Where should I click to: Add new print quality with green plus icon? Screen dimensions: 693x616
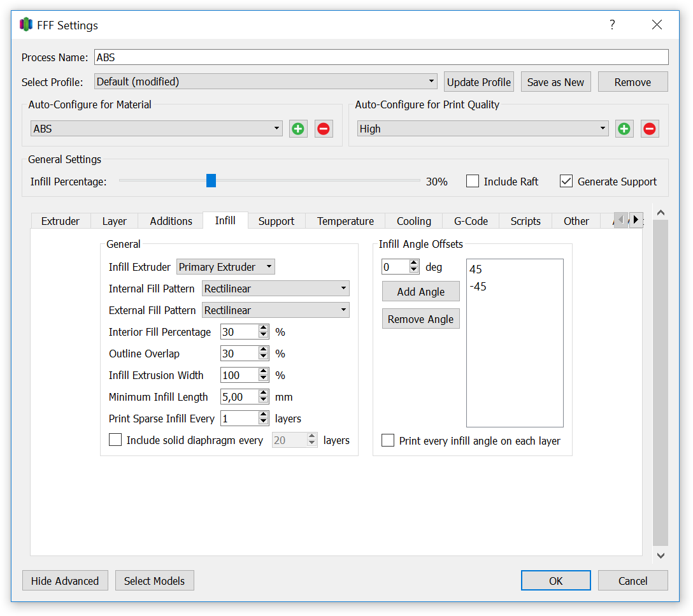(624, 129)
